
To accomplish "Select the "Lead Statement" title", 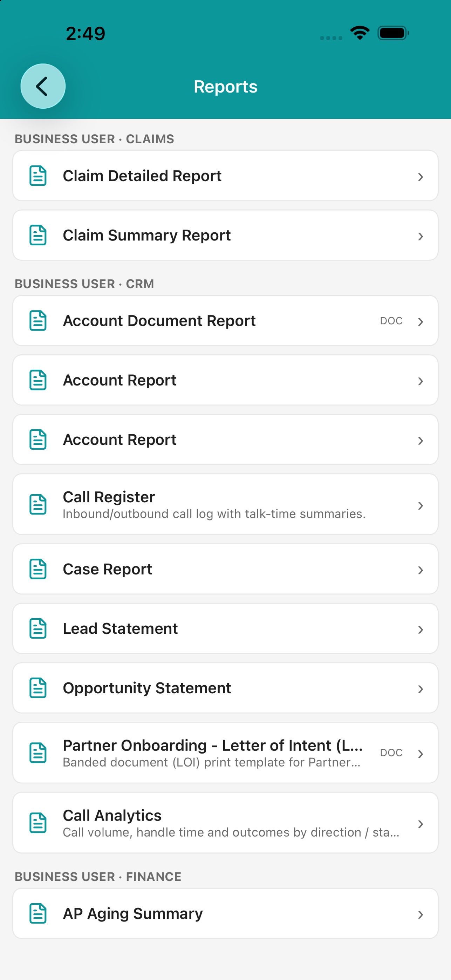I will click(x=121, y=628).
